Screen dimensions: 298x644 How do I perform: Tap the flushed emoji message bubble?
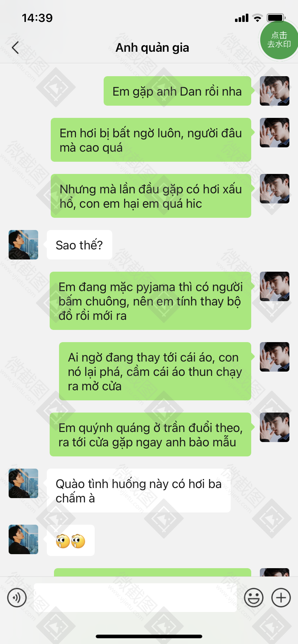tap(71, 540)
